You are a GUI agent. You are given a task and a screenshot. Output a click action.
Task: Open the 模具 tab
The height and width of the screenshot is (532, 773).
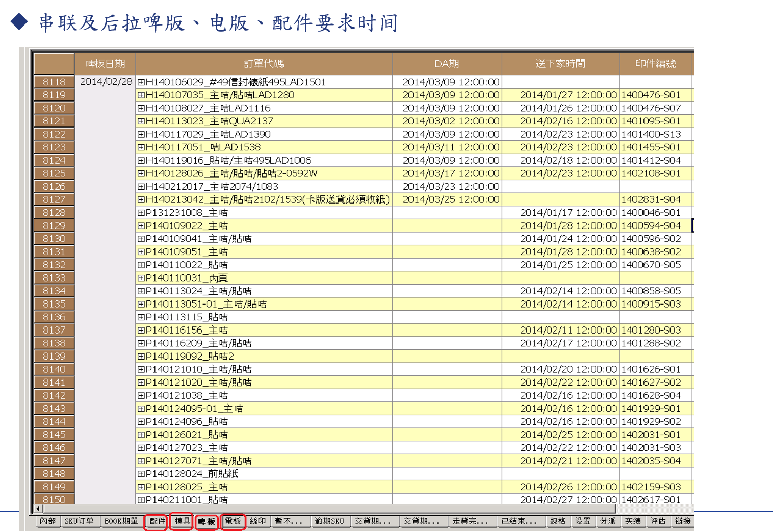point(182,521)
